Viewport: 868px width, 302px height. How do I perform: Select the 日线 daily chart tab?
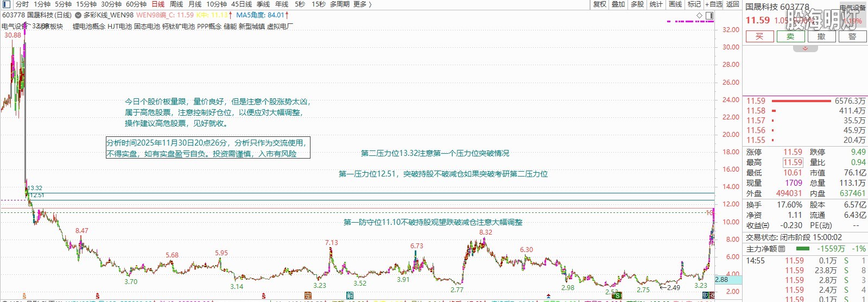coord(158,4)
